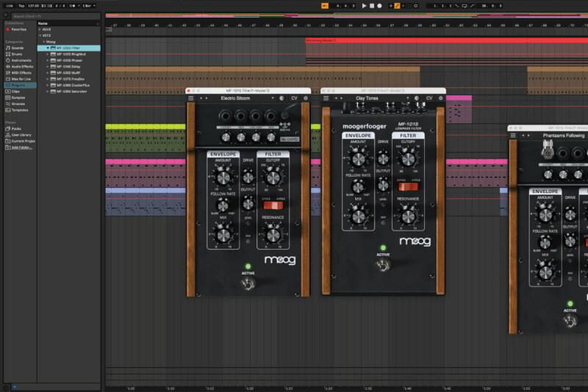Open the Templates category in browser

point(17,110)
